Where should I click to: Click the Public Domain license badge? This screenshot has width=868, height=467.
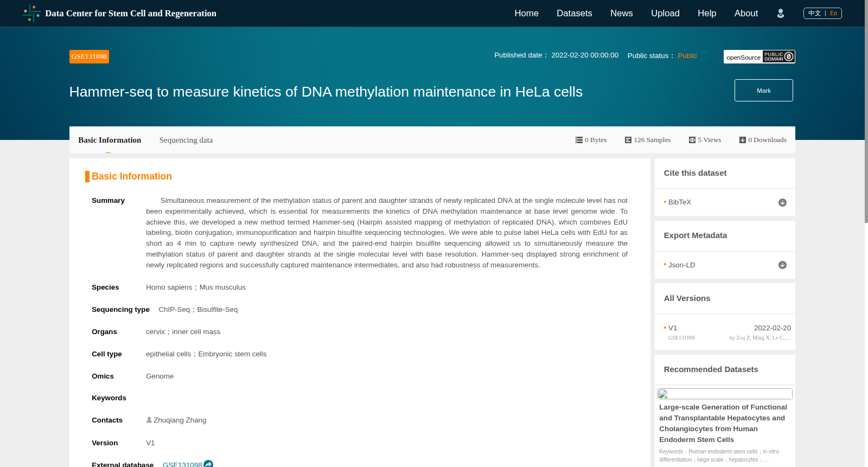click(x=778, y=56)
